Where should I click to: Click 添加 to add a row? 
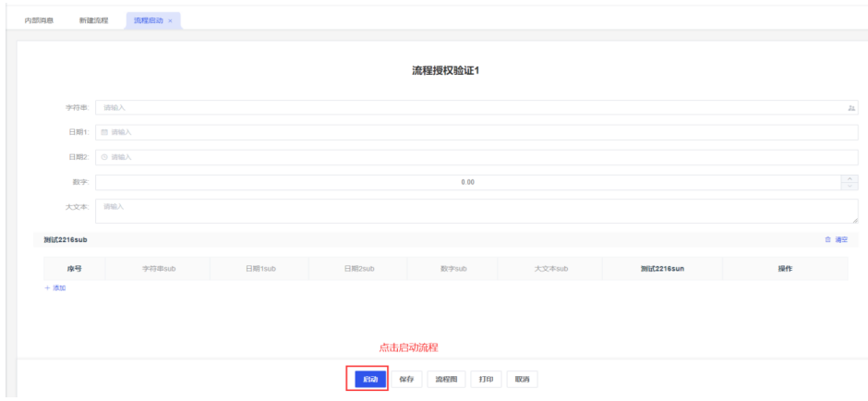[55, 288]
